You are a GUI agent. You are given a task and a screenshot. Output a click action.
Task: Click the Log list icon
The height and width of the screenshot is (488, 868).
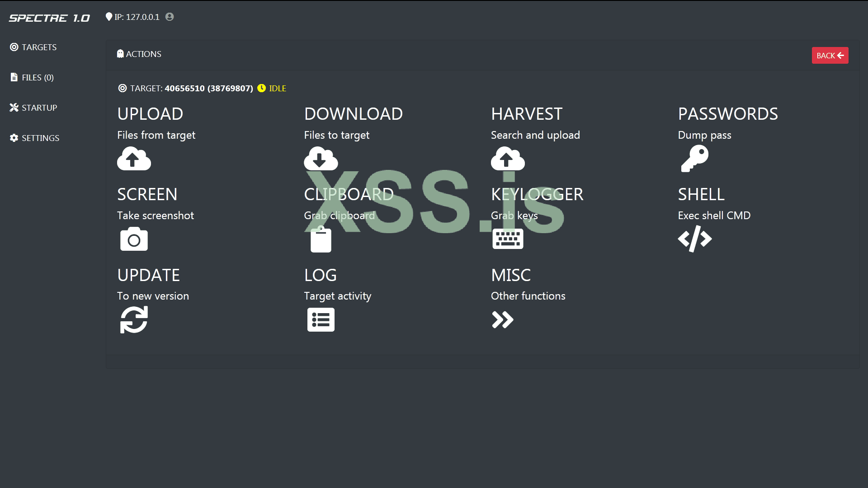pyautogui.click(x=321, y=319)
